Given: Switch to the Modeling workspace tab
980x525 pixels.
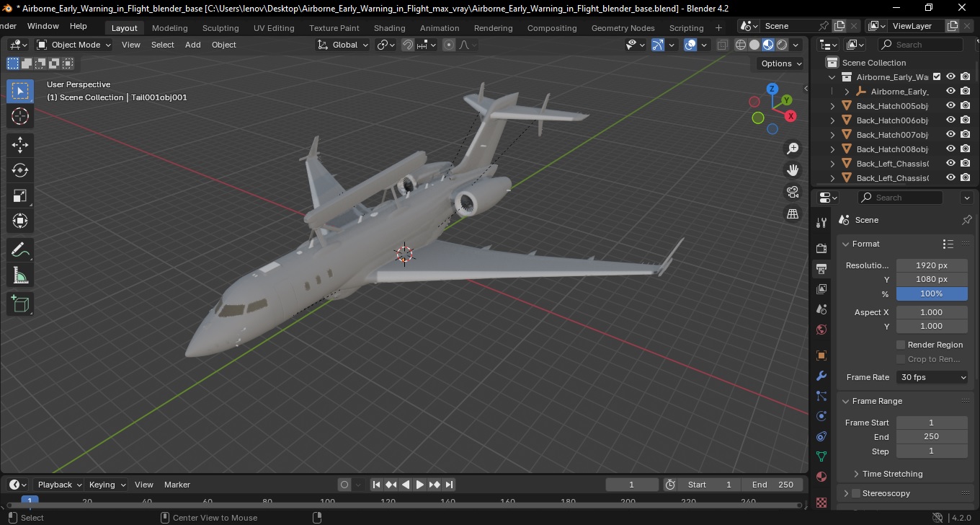Looking at the screenshot, I should 169,28.
